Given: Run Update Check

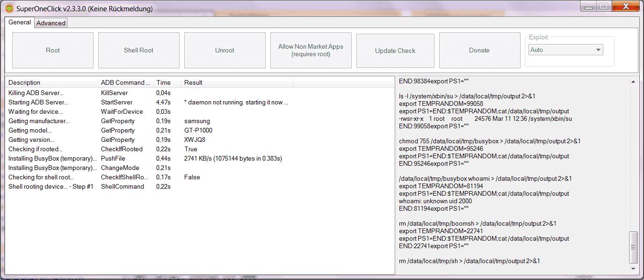Looking at the screenshot, I should pyautogui.click(x=395, y=50).
